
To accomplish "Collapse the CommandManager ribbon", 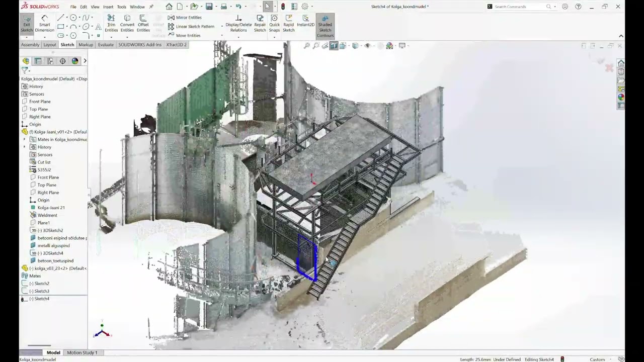I will point(621,36).
